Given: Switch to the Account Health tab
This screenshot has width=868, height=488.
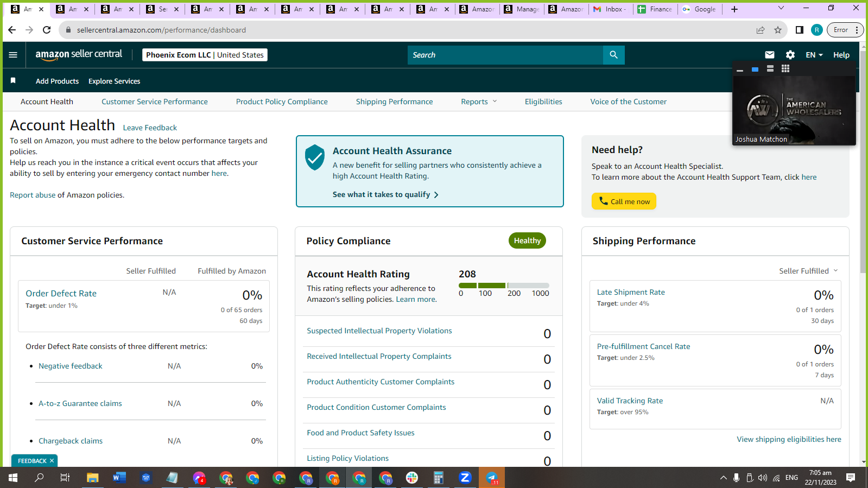Looking at the screenshot, I should point(47,102).
